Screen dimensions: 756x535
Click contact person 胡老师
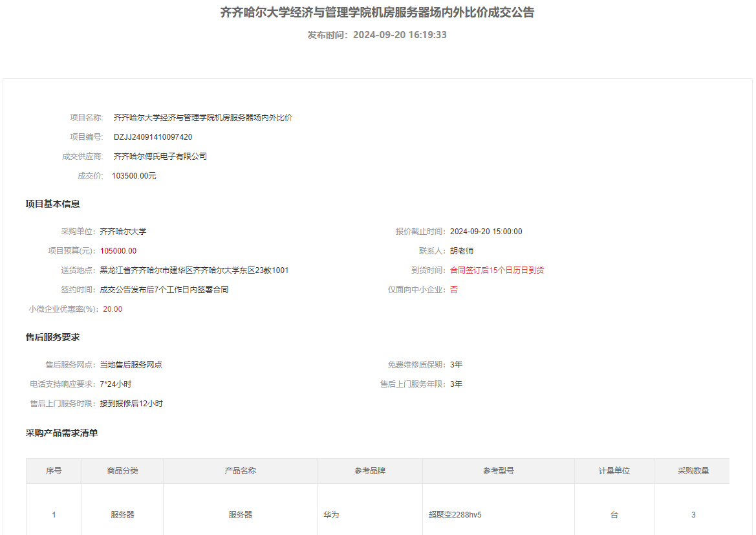(462, 251)
